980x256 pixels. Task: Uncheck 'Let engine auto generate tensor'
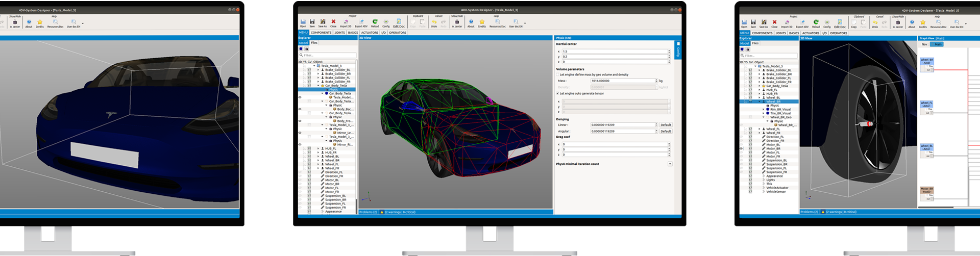(x=557, y=93)
